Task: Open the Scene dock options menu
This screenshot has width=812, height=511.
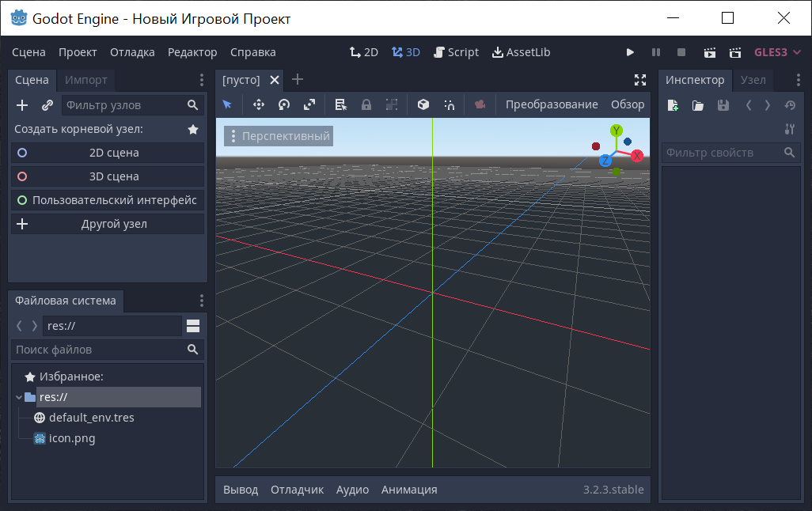Action: pyautogui.click(x=202, y=80)
